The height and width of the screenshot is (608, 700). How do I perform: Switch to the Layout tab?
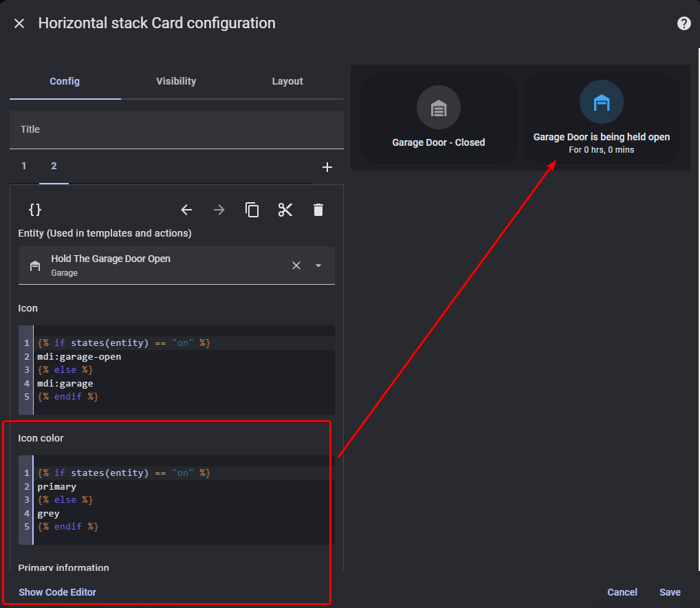tap(287, 81)
